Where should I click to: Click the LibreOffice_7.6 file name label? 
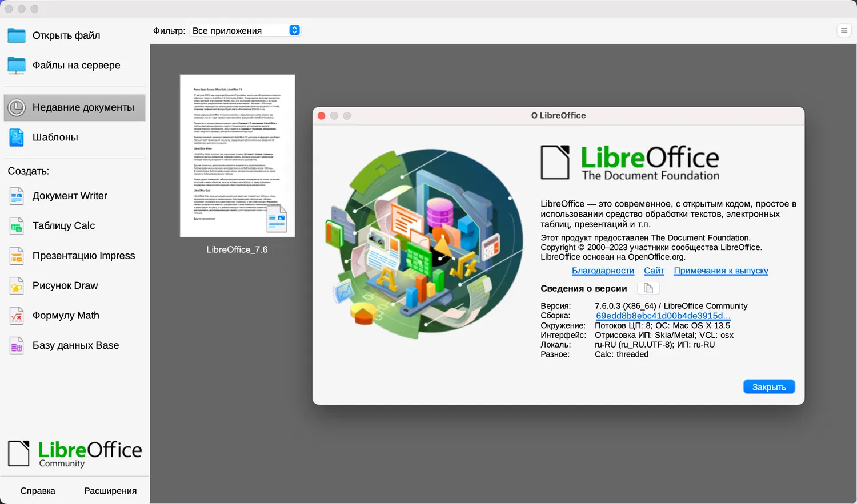coord(237,249)
